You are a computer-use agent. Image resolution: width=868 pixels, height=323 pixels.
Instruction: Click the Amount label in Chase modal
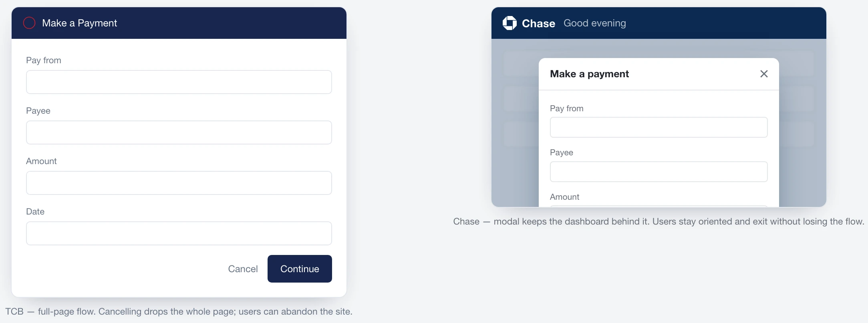(564, 197)
